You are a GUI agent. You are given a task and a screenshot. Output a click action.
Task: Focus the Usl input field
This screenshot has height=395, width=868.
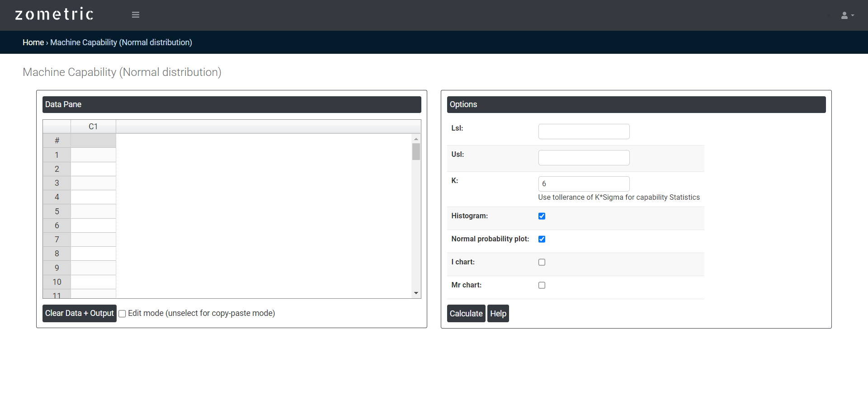[584, 158]
